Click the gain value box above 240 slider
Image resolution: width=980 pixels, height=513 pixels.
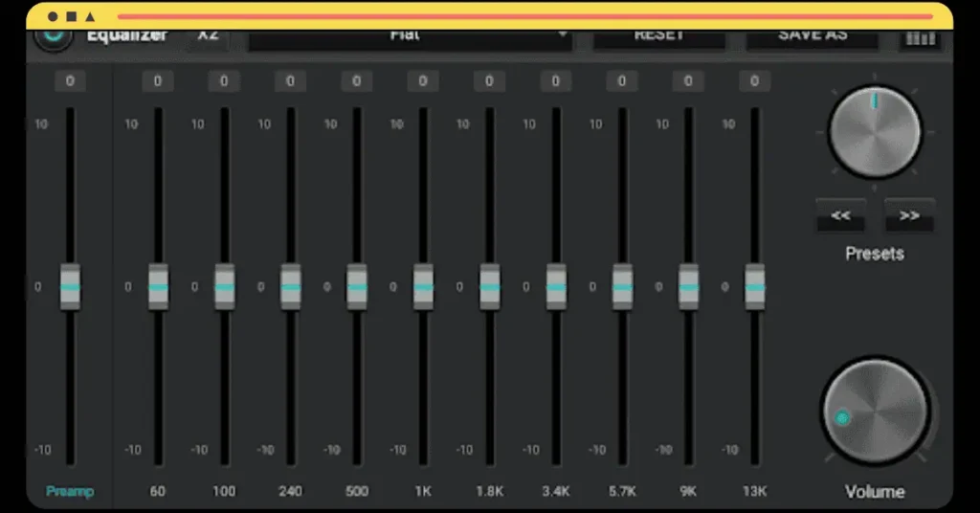point(291,81)
